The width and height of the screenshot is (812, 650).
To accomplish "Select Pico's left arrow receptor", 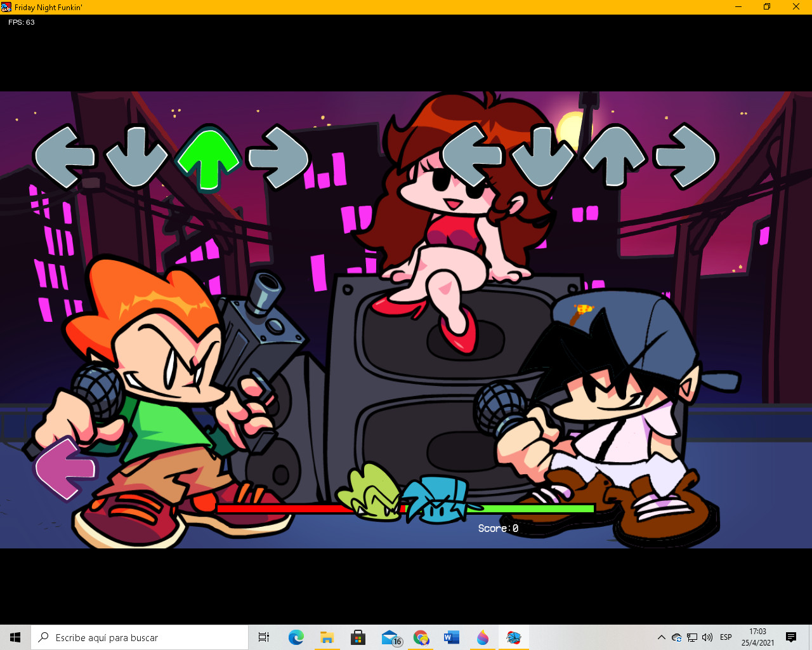I will [x=65, y=157].
